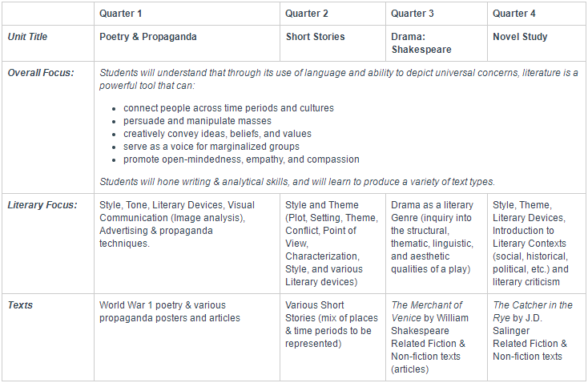
Task: Select The Catcher in the Rye title
Action: (x=533, y=312)
